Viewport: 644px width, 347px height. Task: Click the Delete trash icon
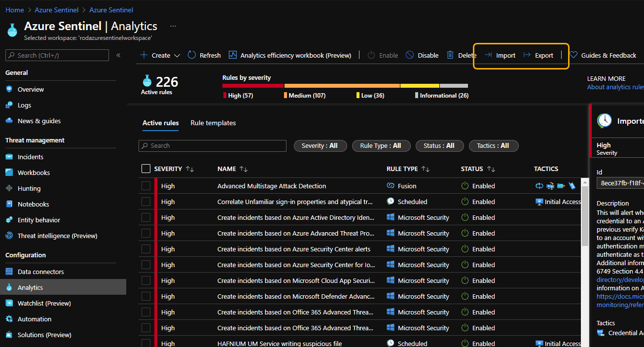(450, 55)
